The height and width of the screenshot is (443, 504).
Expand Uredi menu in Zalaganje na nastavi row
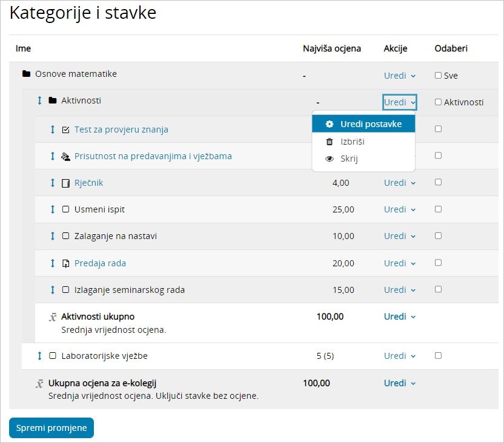(399, 236)
